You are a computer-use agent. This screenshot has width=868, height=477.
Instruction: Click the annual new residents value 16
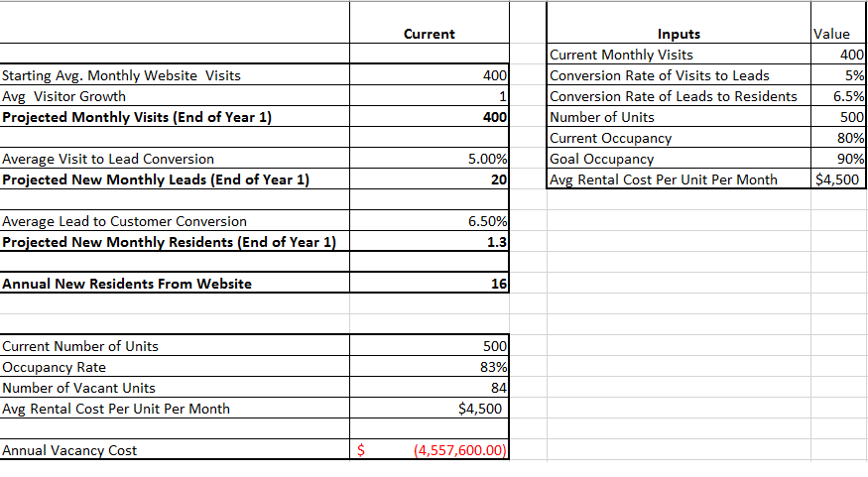pyautogui.click(x=429, y=284)
